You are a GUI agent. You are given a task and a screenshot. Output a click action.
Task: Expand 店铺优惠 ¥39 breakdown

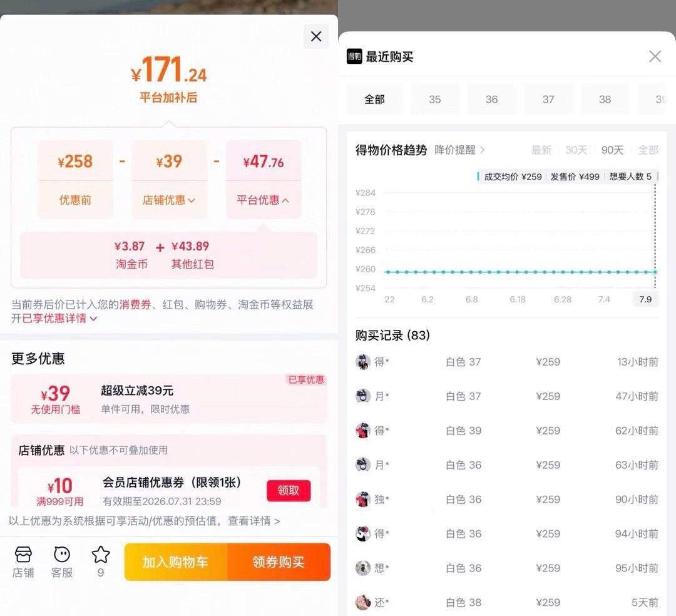[x=169, y=200]
